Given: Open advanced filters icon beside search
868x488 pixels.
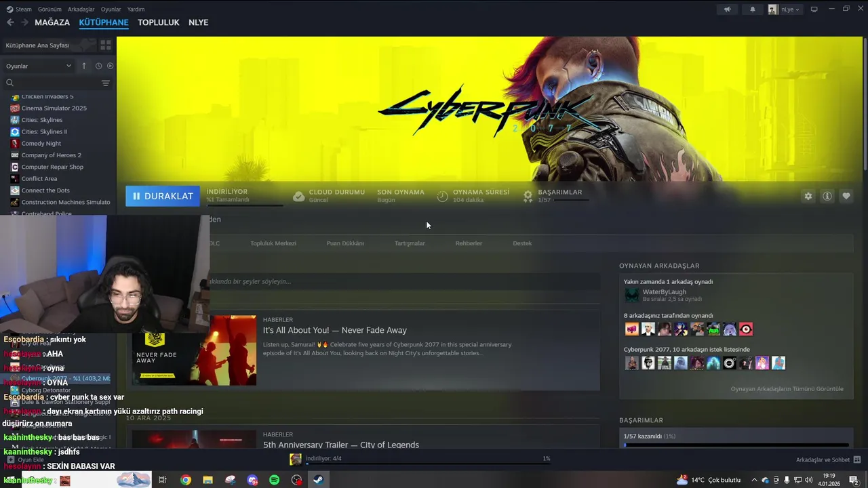Looking at the screenshot, I should tap(105, 83).
